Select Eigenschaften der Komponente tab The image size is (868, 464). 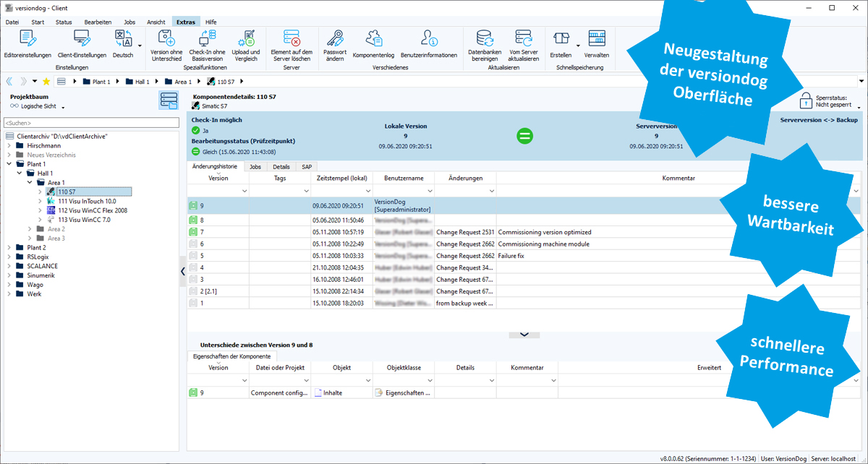point(231,356)
